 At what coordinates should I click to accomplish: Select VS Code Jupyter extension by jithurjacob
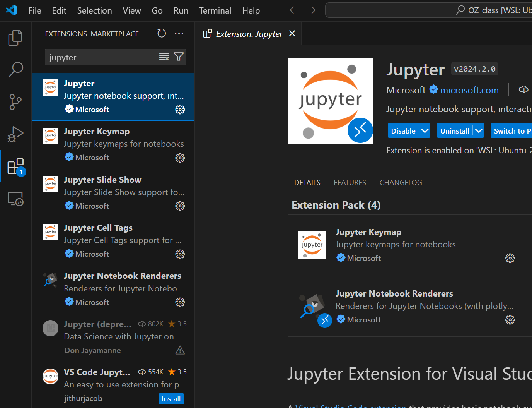coord(113,385)
